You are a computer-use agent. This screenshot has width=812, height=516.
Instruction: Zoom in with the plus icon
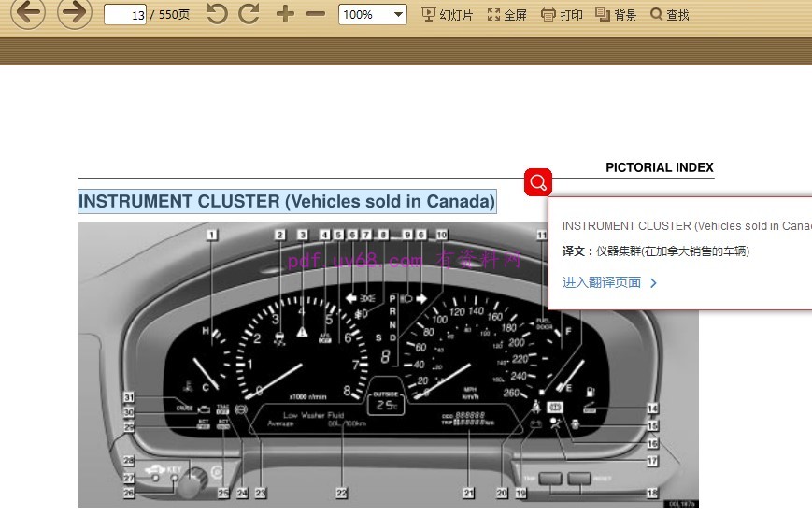pos(286,14)
